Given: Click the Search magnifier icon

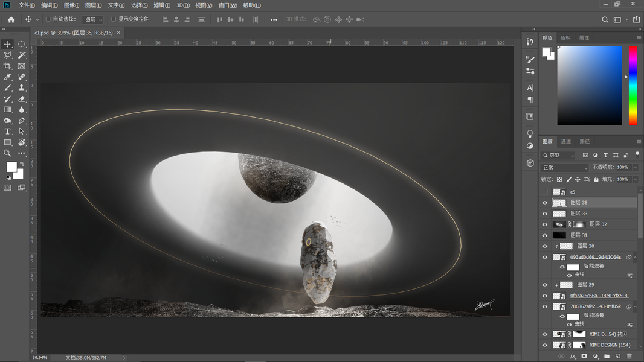Looking at the screenshot, I should pyautogui.click(x=605, y=19).
